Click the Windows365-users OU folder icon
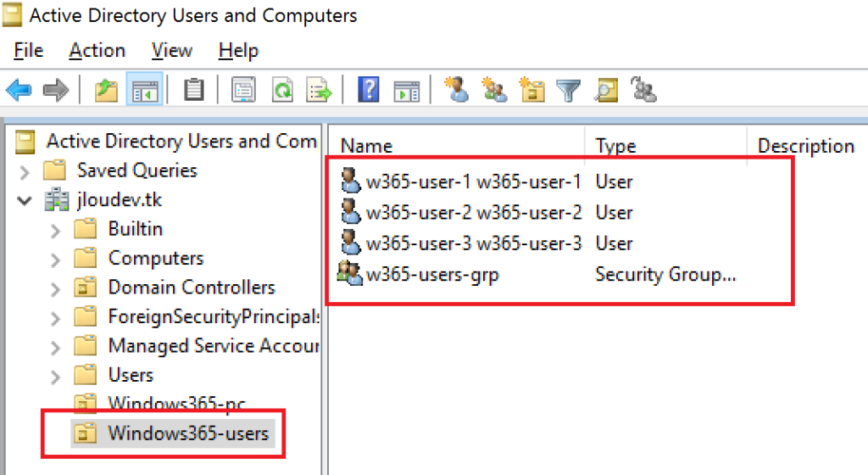The height and width of the screenshot is (475, 868). [86, 433]
